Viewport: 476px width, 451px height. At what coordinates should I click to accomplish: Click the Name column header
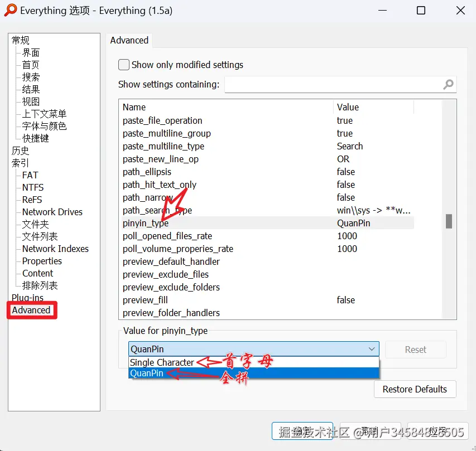pyautogui.click(x=227, y=107)
